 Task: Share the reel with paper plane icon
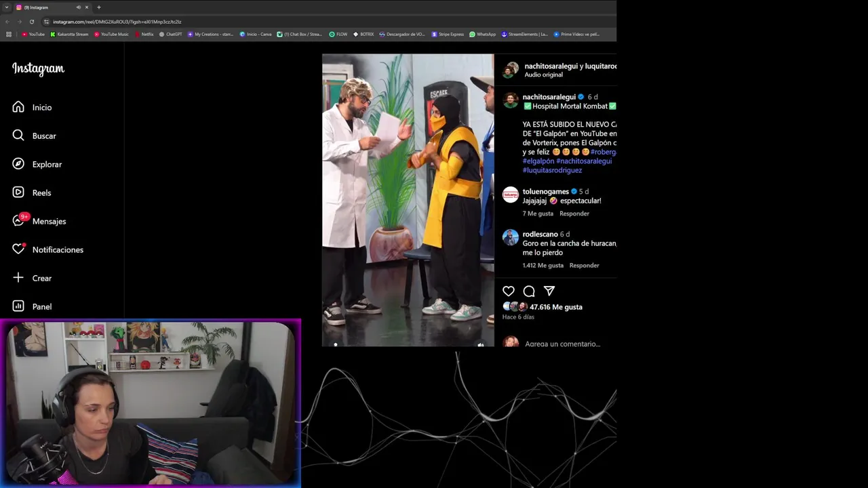(549, 291)
